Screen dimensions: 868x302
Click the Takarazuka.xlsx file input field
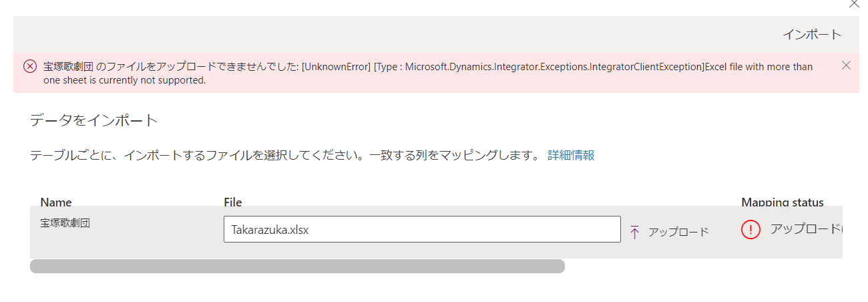coord(422,230)
